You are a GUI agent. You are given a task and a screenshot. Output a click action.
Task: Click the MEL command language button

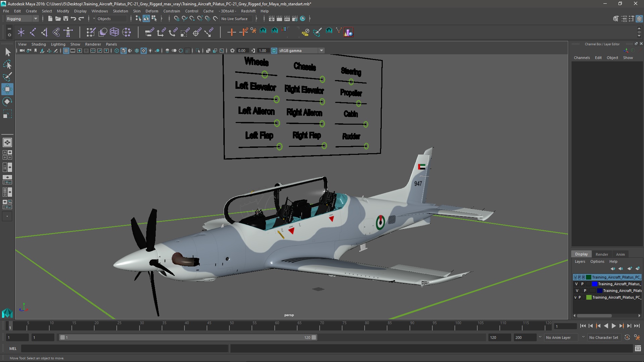[x=13, y=349]
